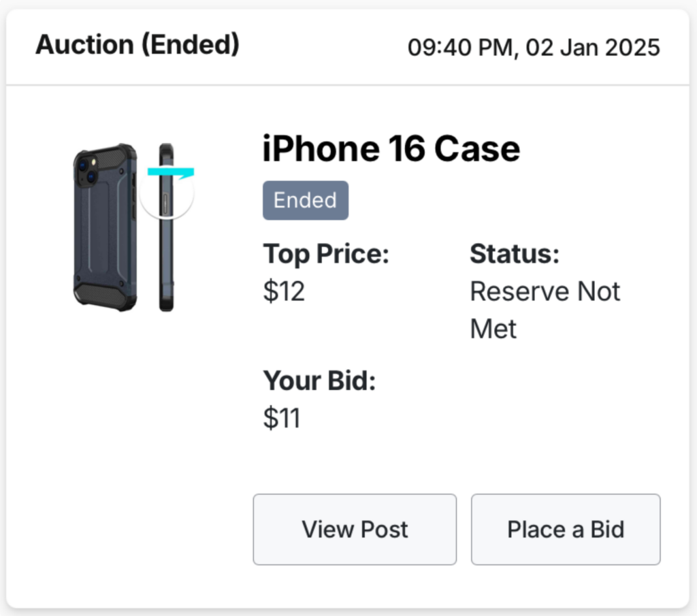Click the gray Ended status badge
The image size is (697, 616).
[x=306, y=200]
